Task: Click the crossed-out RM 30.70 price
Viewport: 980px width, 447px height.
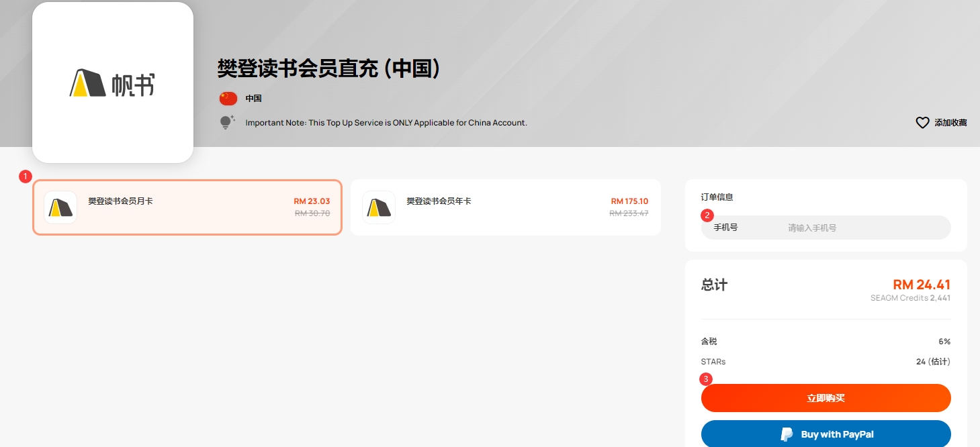Action: pos(312,213)
